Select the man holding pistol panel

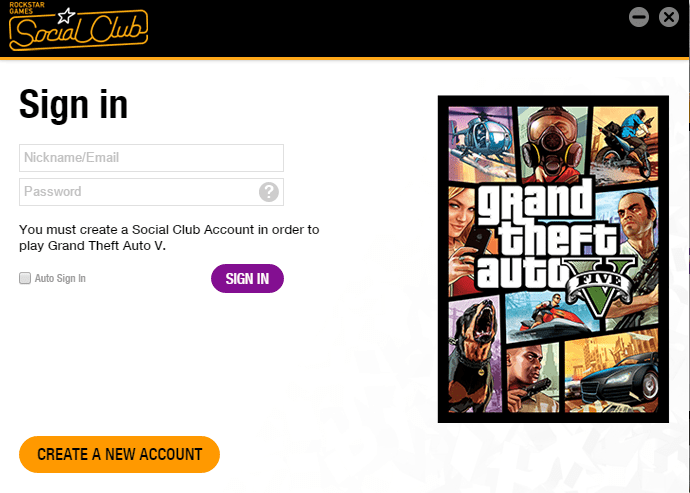533,378
